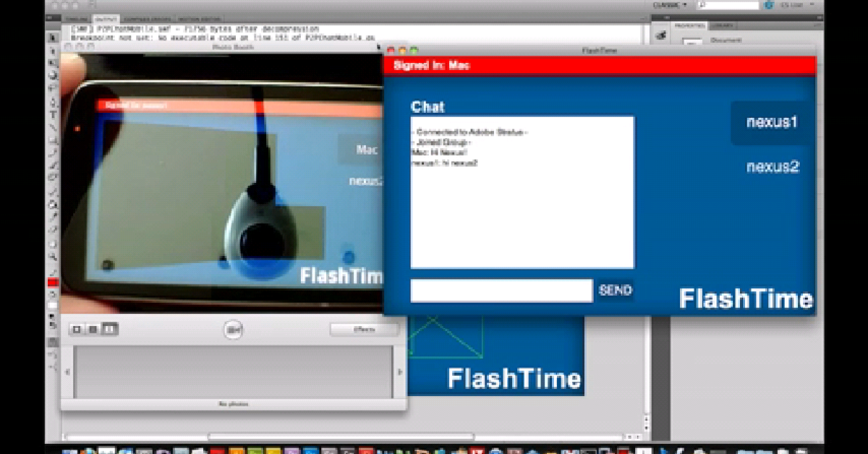Click the horizontal scrollbar under the stage
Viewport: 868px width, 454px height.
[341, 437]
